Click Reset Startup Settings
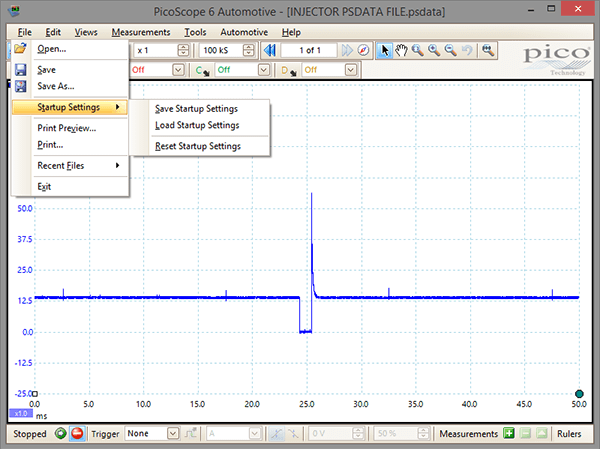Viewport: 600px width, 449px height. pyautogui.click(x=198, y=146)
